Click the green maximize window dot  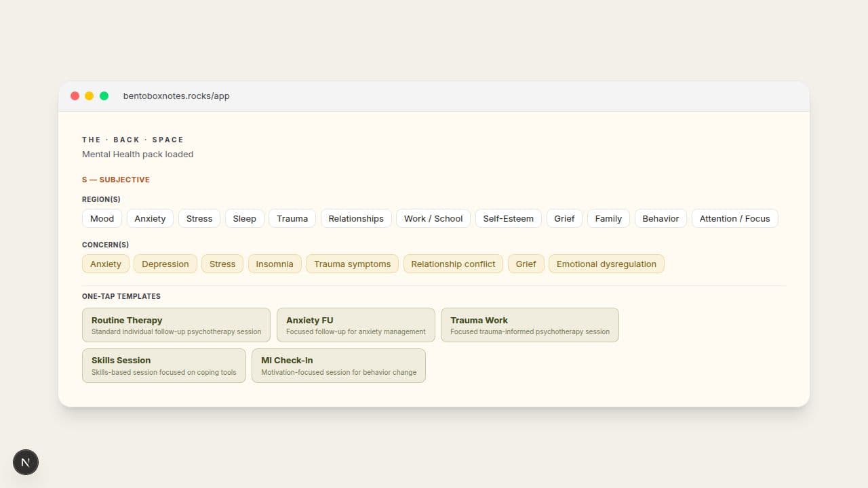coord(104,96)
